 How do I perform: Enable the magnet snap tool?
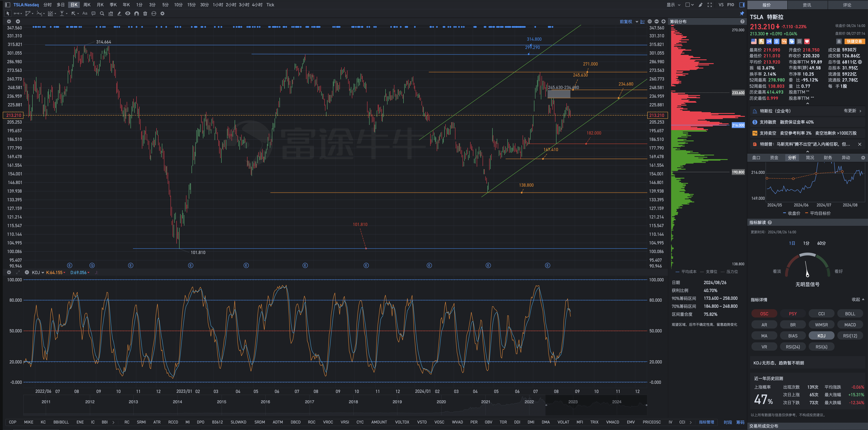[136, 13]
